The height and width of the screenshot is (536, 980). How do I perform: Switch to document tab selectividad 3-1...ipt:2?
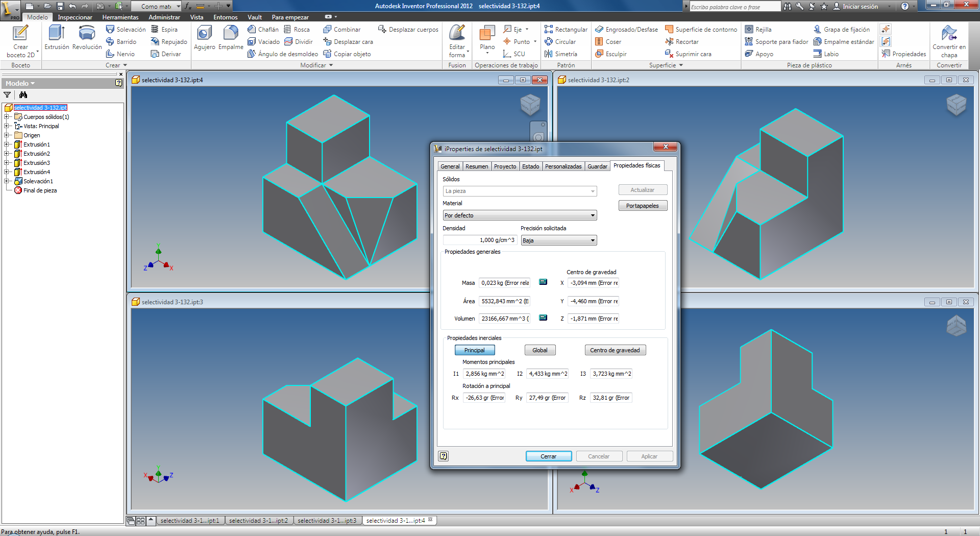point(259,521)
